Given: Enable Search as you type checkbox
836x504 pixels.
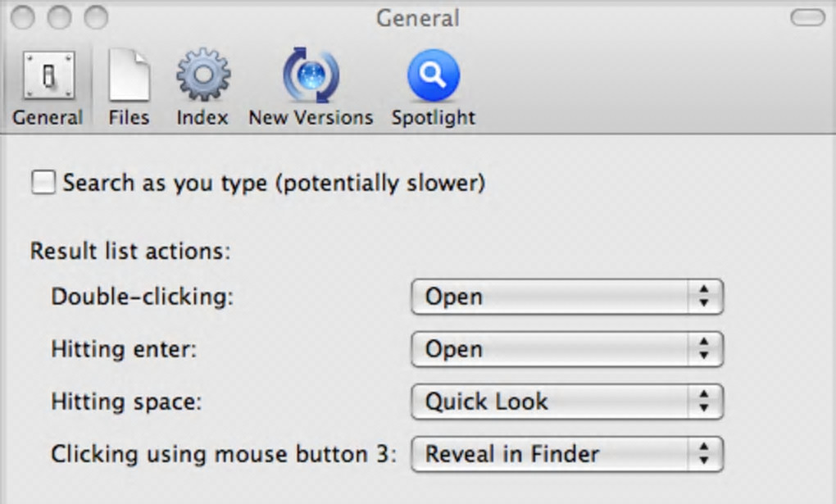Looking at the screenshot, I should coord(43,183).
